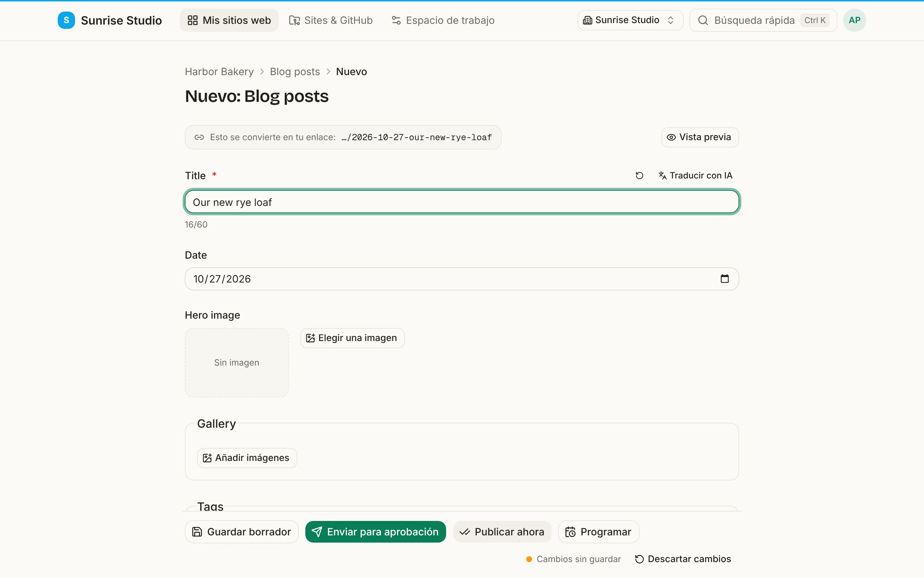Click the 16/60 character counter
This screenshot has height=578, width=924.
click(x=196, y=224)
